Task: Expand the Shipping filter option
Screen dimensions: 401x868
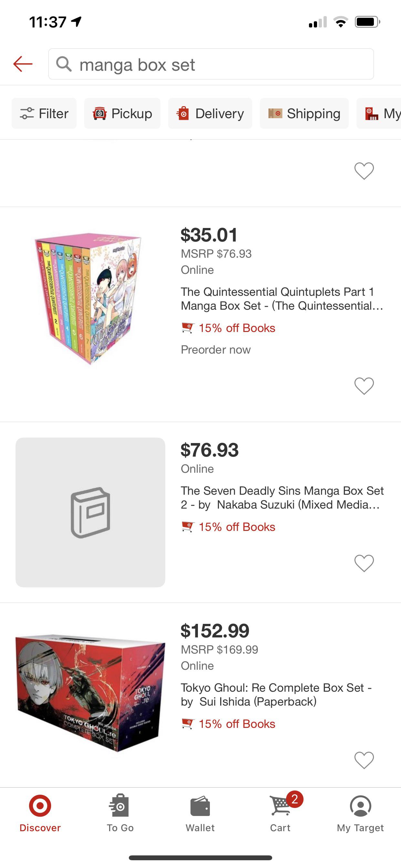Action: [x=304, y=114]
